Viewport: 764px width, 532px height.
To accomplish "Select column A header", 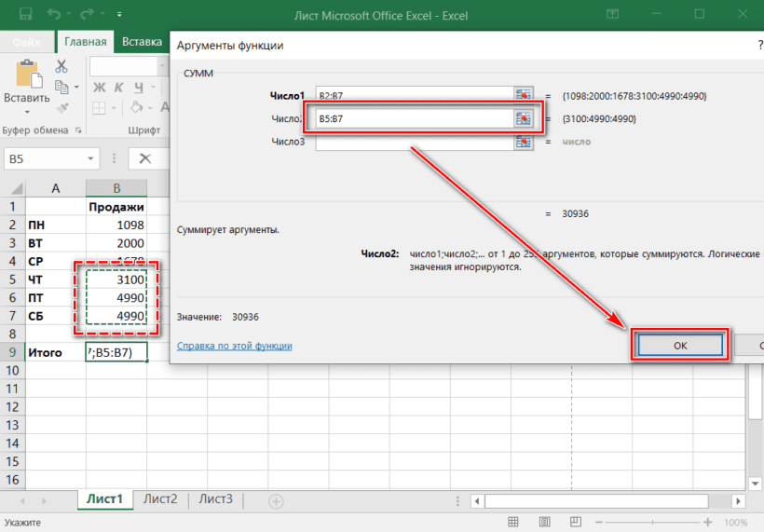I will (56, 188).
